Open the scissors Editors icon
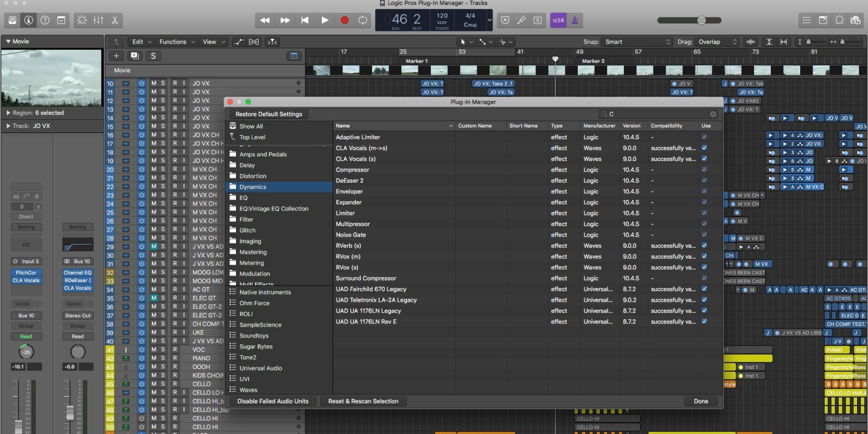 pos(115,20)
